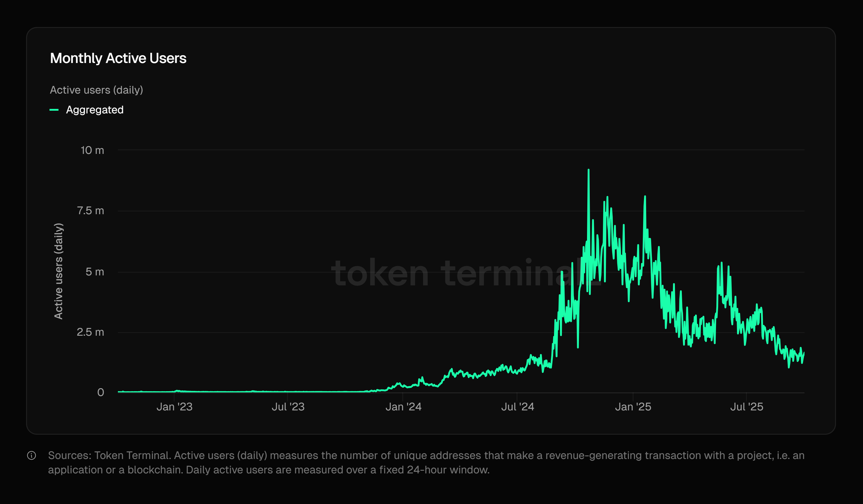
Task: Click the Jul '24 x-axis label
Action: (x=517, y=407)
